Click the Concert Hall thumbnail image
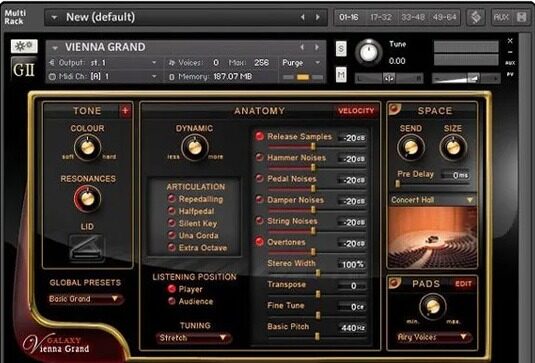 coord(432,237)
